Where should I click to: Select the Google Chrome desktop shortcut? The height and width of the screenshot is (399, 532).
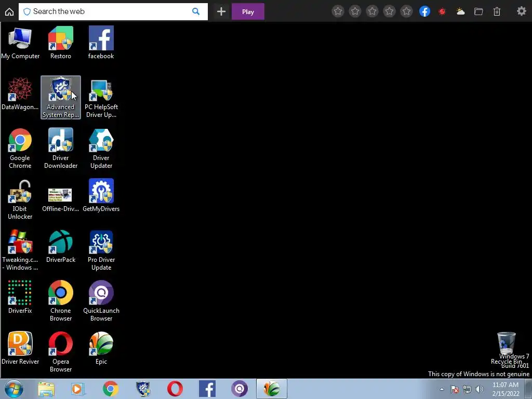tap(20, 149)
